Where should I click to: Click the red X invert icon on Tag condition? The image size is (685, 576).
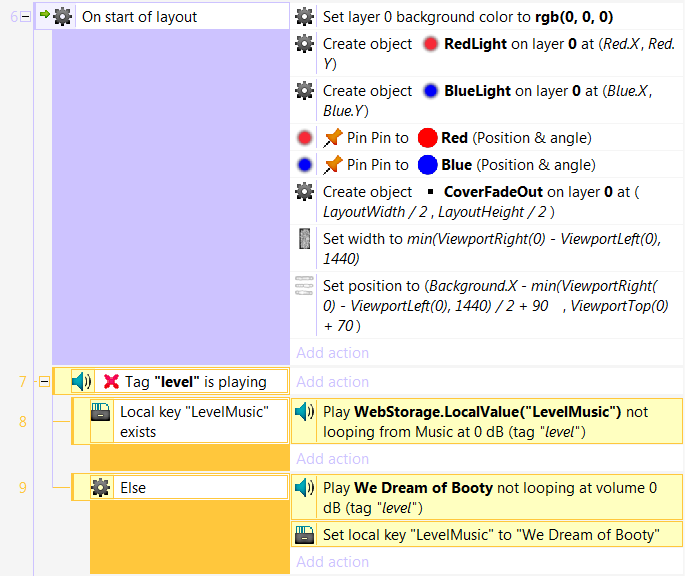point(111,381)
